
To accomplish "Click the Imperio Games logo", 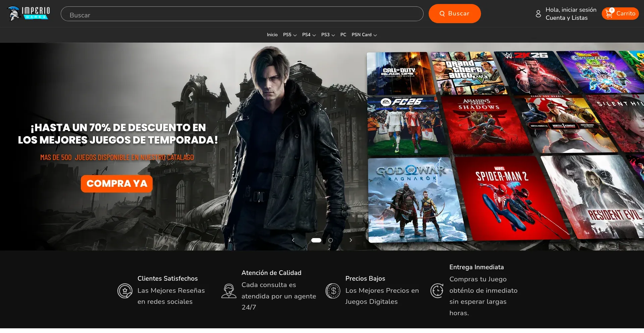I will (29, 13).
